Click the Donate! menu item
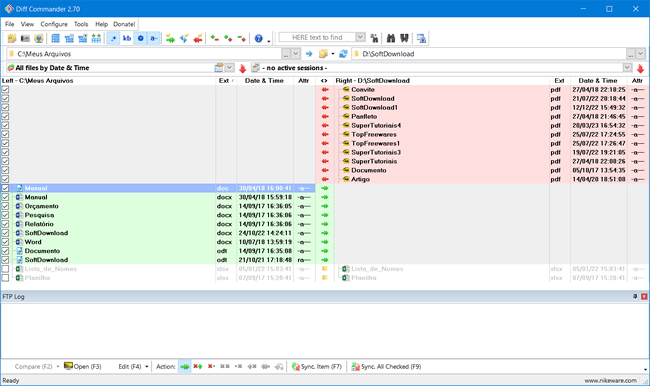The image size is (650, 386). (124, 24)
